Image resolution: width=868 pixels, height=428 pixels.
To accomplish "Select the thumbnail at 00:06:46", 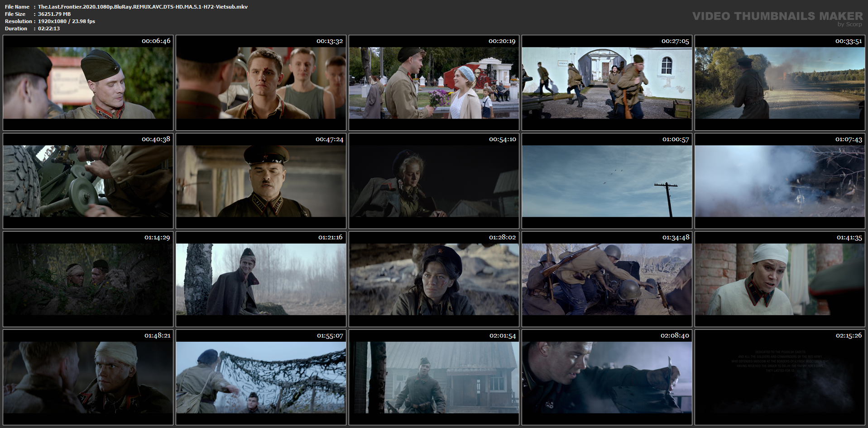I will pos(88,83).
